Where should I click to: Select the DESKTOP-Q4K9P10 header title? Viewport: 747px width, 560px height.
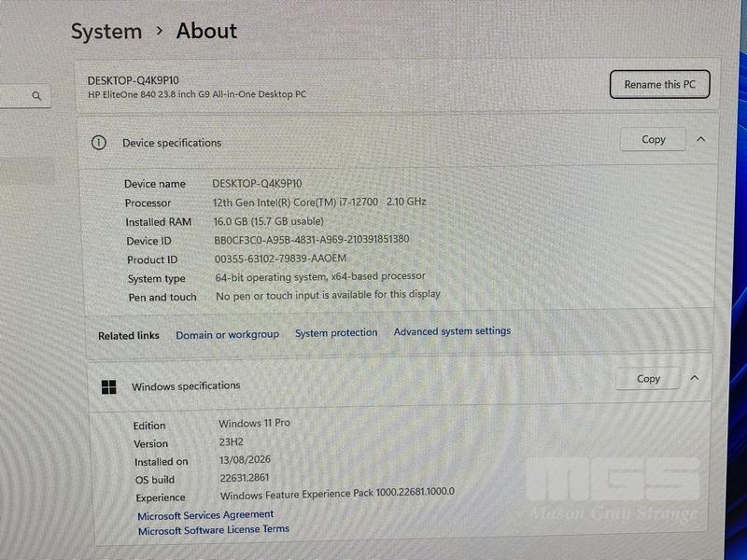(x=133, y=80)
